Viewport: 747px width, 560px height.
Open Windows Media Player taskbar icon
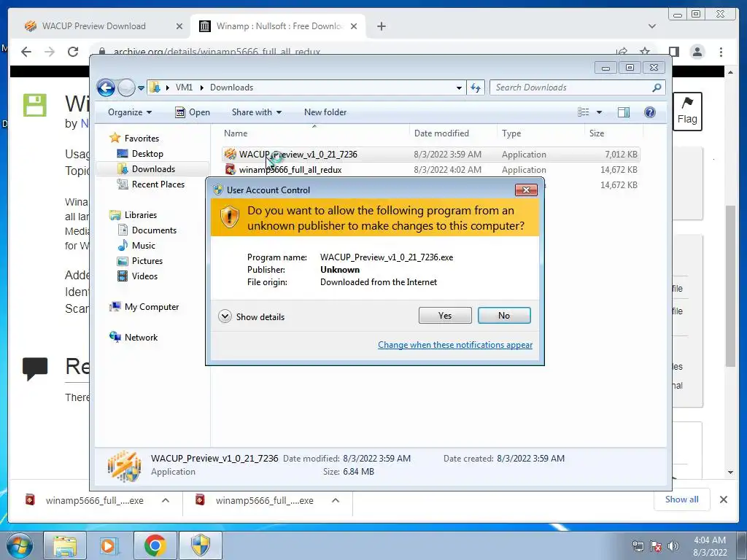108,545
